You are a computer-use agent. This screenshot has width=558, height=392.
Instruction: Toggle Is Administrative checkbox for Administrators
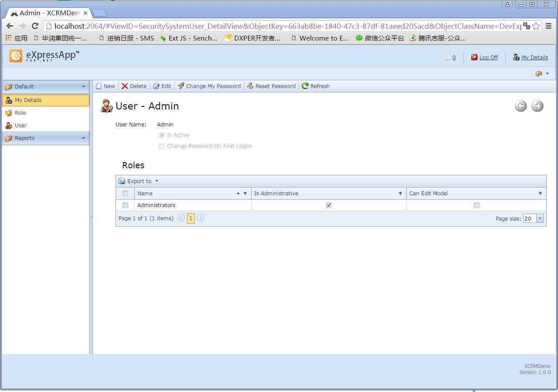coord(329,205)
